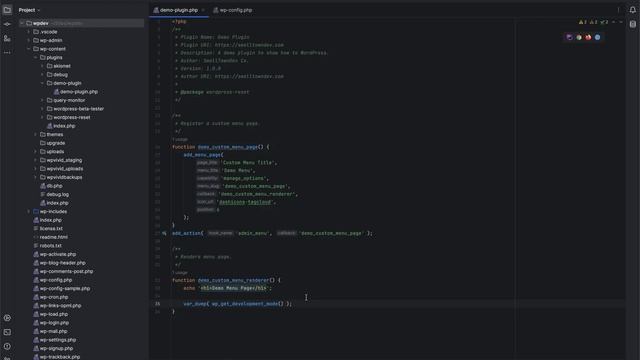Viewport: 640px width, 360px height.
Task: Expand the wp-admin folder
Action: [29, 40]
